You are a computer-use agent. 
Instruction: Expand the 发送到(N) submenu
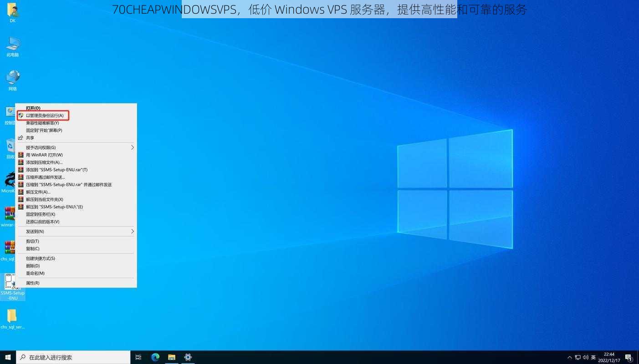(76, 232)
